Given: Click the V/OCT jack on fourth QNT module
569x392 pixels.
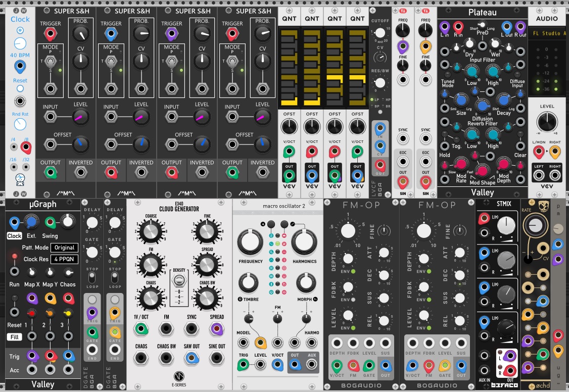Looking at the screenshot, I should click(x=357, y=151).
